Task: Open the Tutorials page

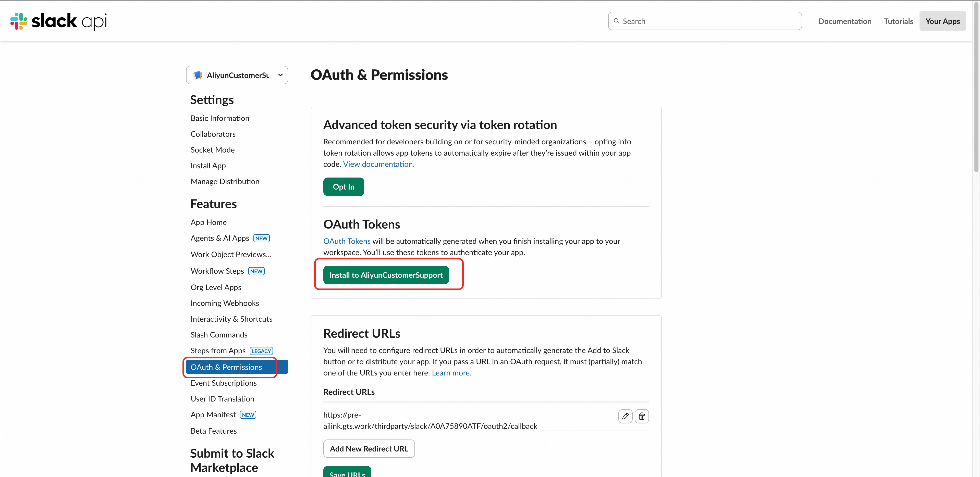Action: click(x=898, y=21)
